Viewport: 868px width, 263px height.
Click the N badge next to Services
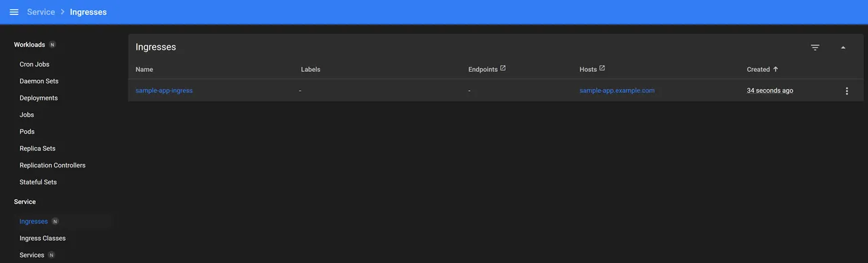tap(52, 255)
